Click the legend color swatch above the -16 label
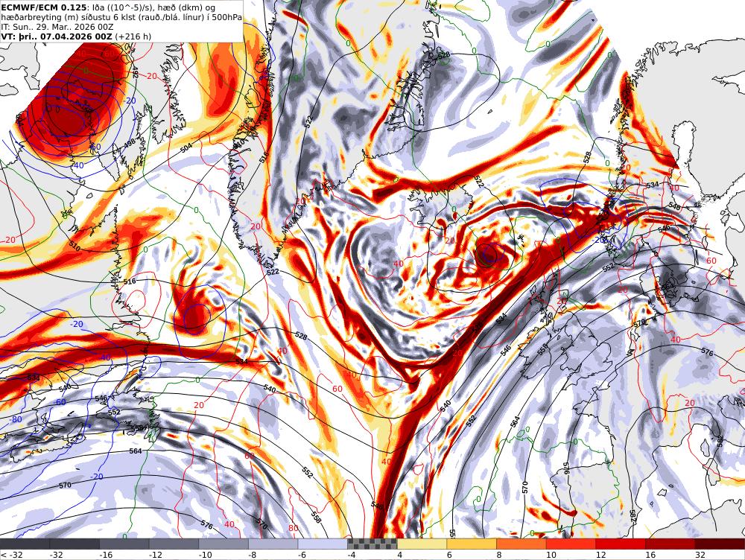745x560 pixels. coord(124,544)
